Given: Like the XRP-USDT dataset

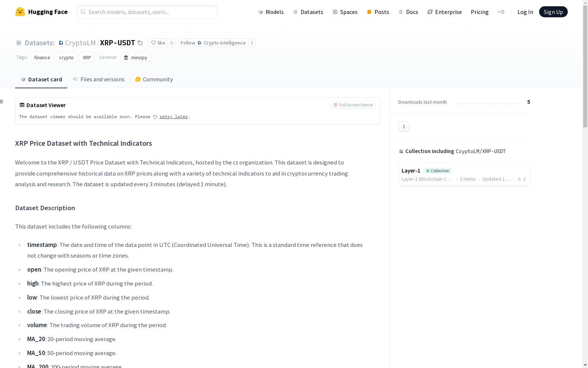Looking at the screenshot, I should (x=158, y=43).
